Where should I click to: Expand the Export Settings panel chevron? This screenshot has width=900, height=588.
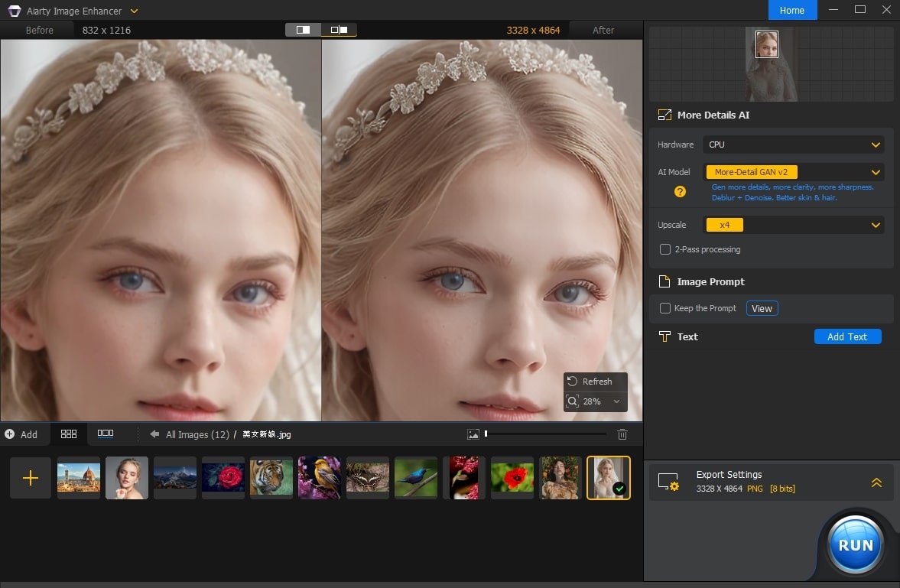[876, 482]
